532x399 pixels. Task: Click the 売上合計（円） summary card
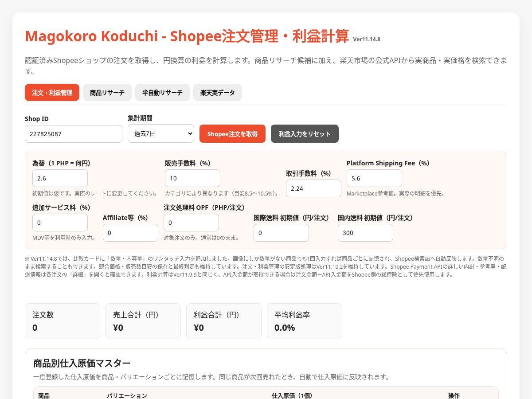pyautogui.click(x=143, y=321)
